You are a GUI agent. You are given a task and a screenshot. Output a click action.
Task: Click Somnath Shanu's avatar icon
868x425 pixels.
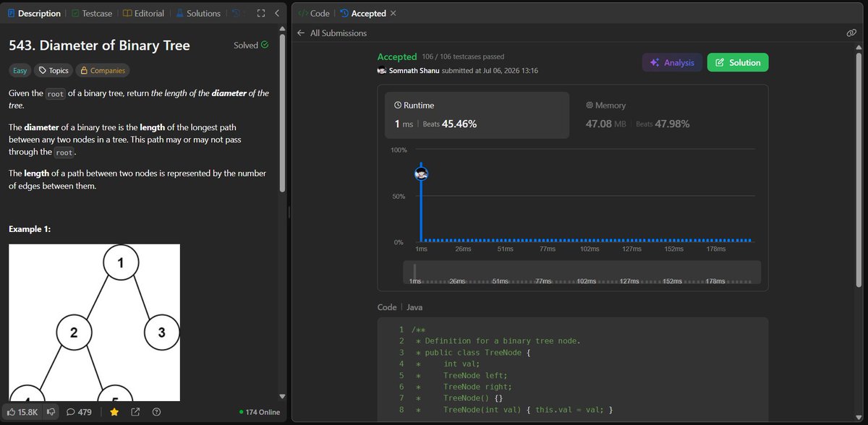pos(382,71)
